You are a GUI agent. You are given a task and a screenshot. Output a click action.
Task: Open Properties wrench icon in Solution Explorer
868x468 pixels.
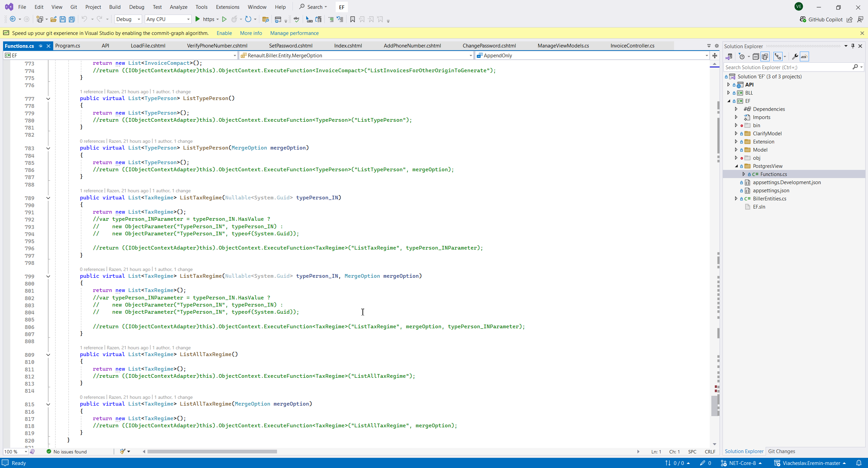pos(795,57)
